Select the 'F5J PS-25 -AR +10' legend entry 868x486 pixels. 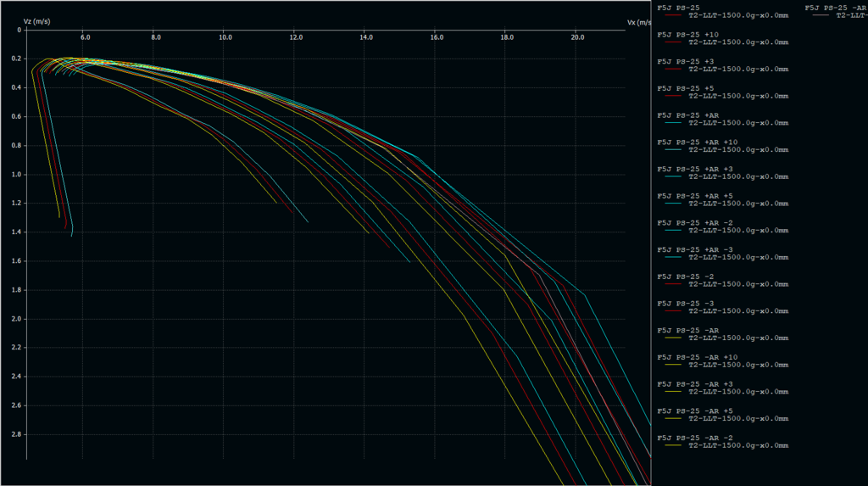click(698, 357)
